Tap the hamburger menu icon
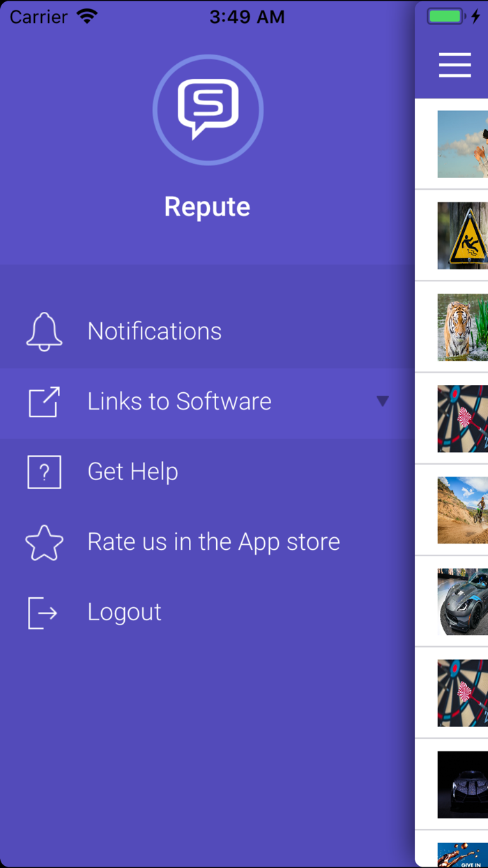The width and height of the screenshot is (488, 868). point(455,65)
